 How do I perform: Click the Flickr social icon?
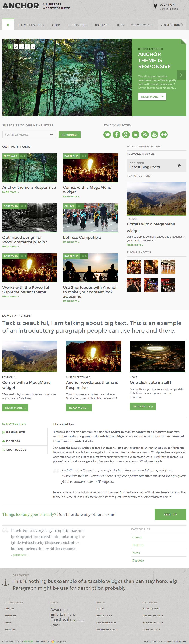[x=164, y=135]
